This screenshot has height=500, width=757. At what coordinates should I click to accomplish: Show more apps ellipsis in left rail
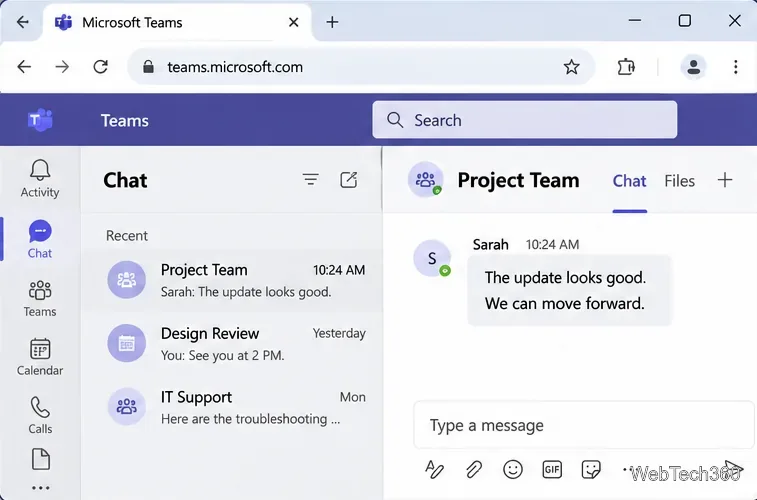[41, 488]
